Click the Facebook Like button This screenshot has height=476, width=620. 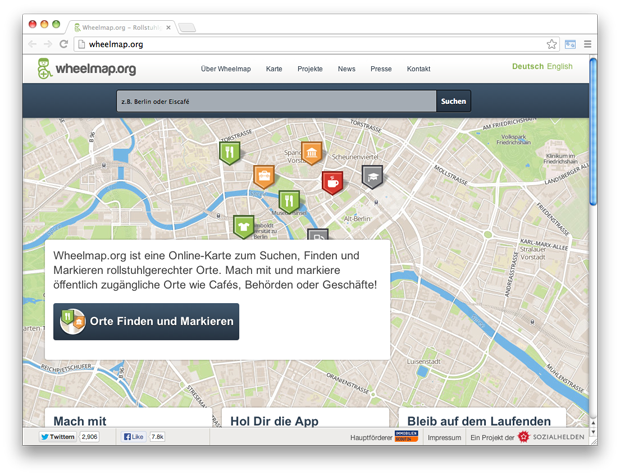click(x=133, y=436)
